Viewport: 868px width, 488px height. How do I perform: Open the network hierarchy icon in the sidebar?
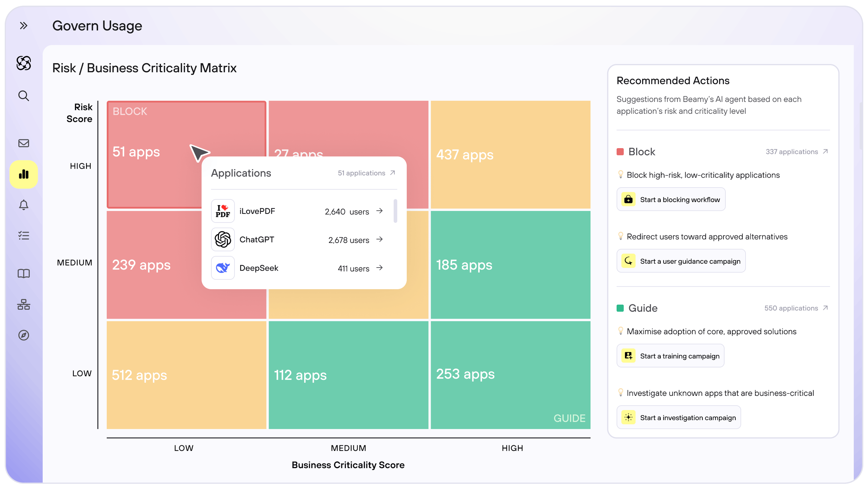(24, 305)
